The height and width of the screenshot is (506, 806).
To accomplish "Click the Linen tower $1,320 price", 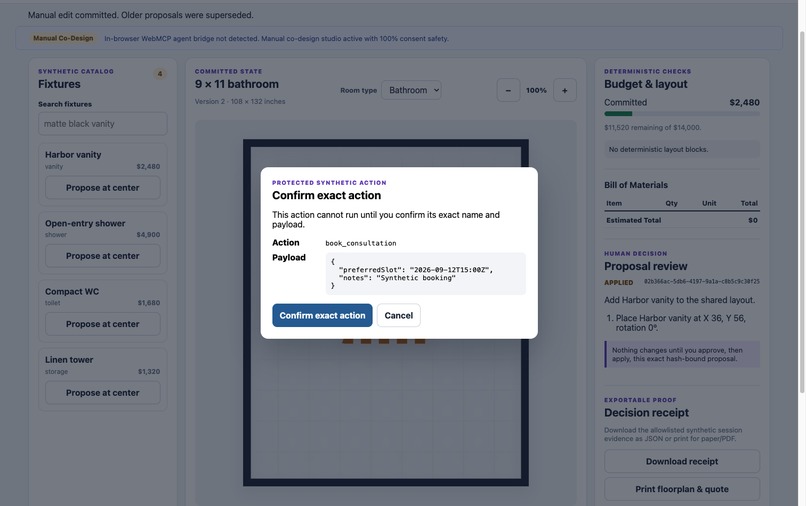I will pyautogui.click(x=149, y=371).
